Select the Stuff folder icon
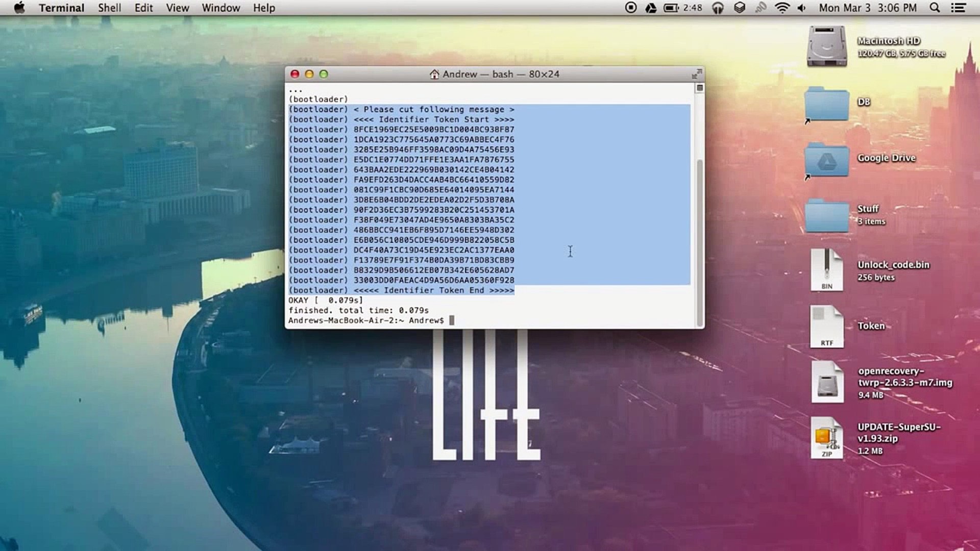980x551 pixels. pos(826,216)
